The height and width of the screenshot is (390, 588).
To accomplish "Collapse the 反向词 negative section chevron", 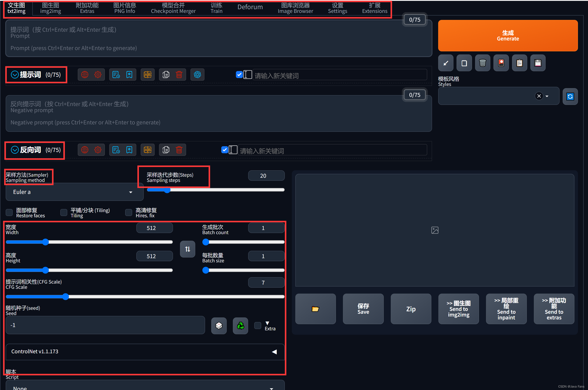I will pos(15,150).
